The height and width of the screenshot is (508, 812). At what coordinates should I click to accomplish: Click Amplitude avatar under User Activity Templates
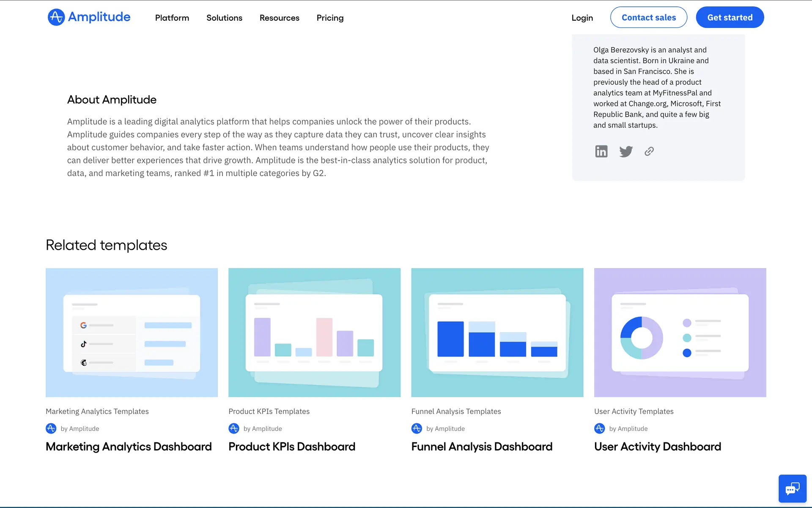click(599, 428)
